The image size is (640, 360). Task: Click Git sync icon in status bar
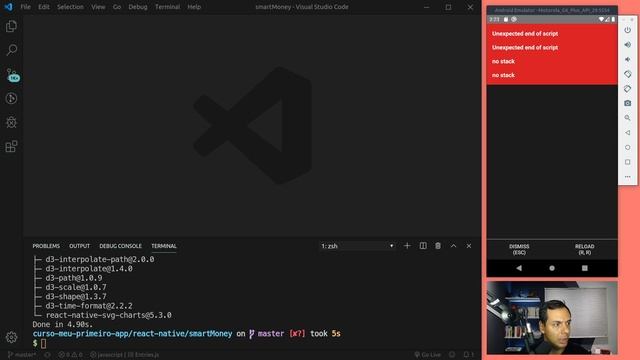pyautogui.click(x=47, y=355)
